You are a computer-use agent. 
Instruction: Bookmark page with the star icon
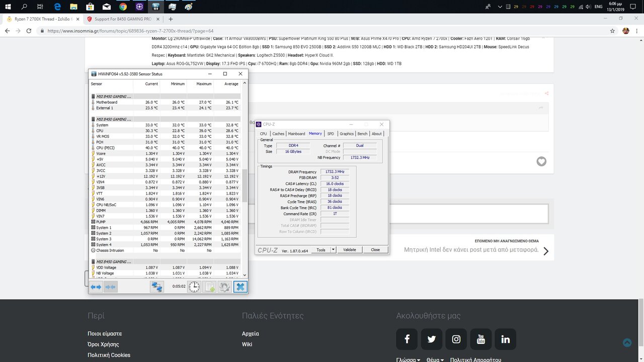[612, 31]
